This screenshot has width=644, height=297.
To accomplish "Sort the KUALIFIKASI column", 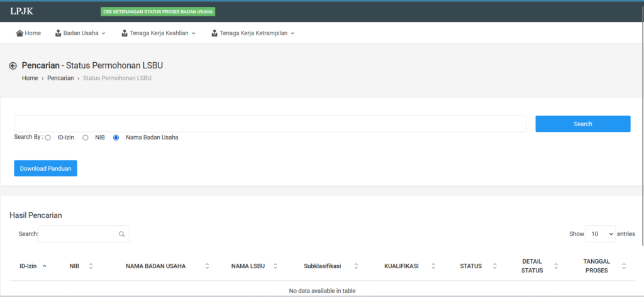I will (x=433, y=266).
